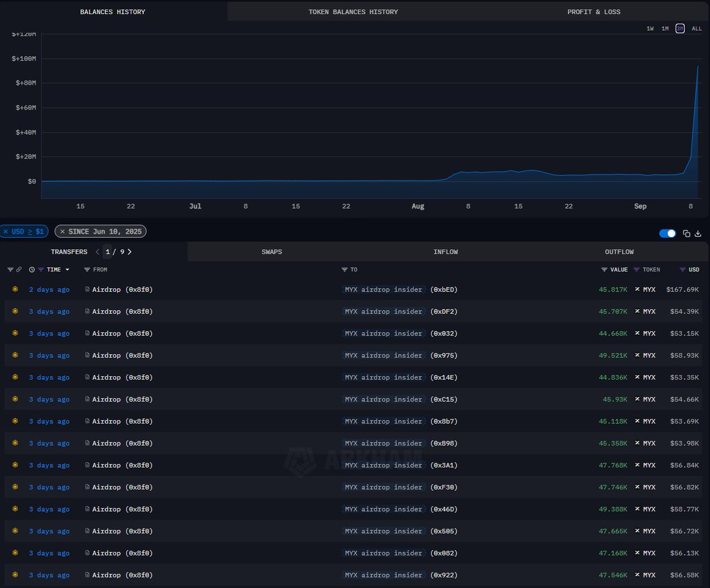Open the filter icon for VALUE column
Image resolution: width=710 pixels, height=588 pixels.
604,270
